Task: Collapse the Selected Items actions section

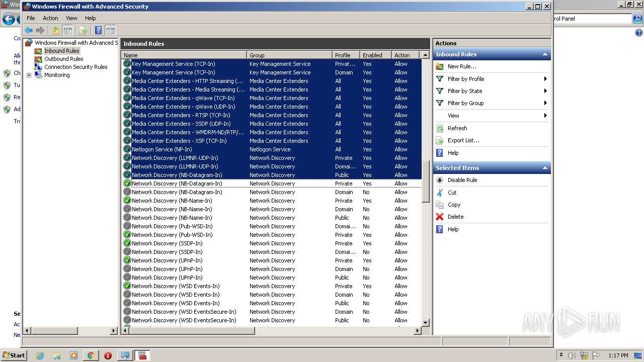Action: click(544, 168)
